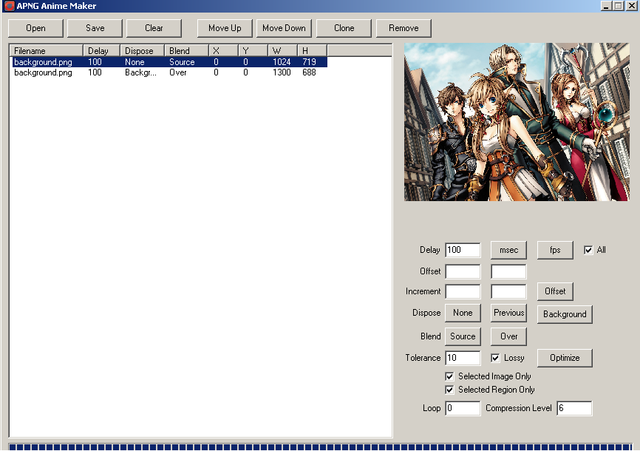Focus the second Offset input field
This screenshot has height=451, width=640.
click(509, 271)
